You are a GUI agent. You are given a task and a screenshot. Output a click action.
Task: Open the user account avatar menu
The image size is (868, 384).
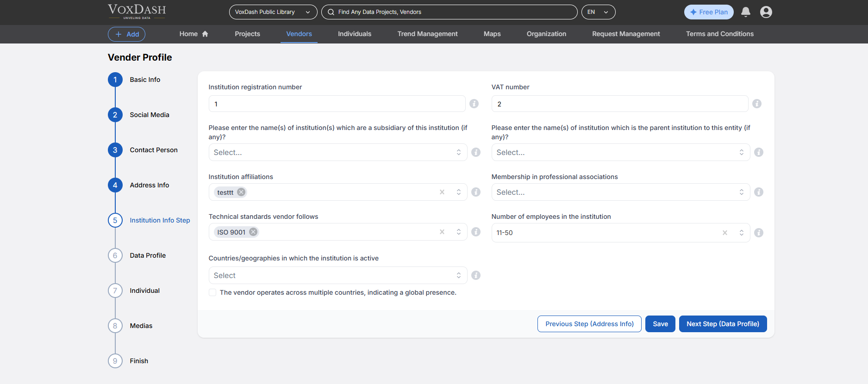(x=766, y=12)
